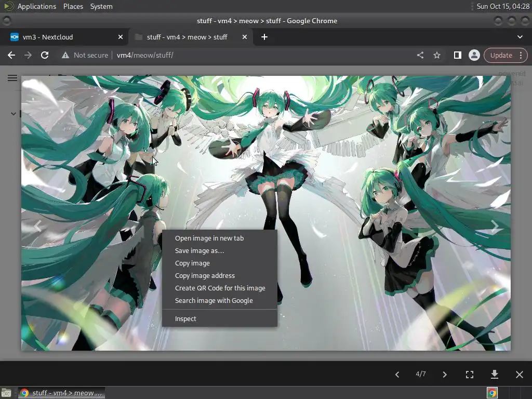Go back to previous page in Chrome
Viewport: 532px width, 399px height.
pyautogui.click(x=11, y=55)
